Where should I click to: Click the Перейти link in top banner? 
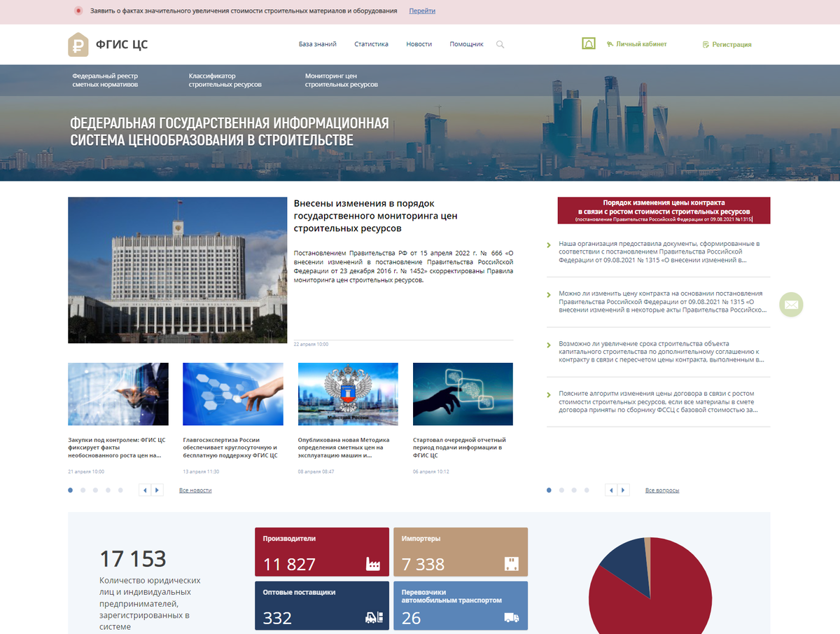click(x=422, y=11)
